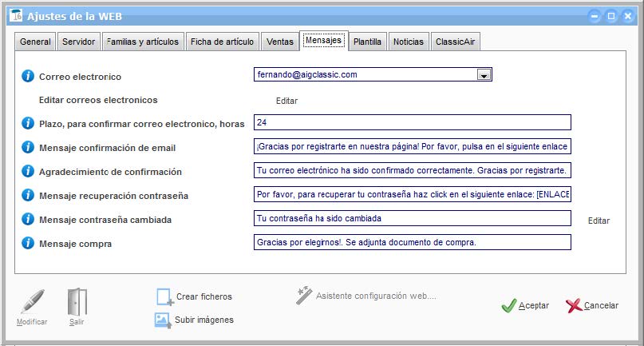This screenshot has height=346, width=644.
Task: Click info icon next to Mensaje compra
Action: point(28,243)
